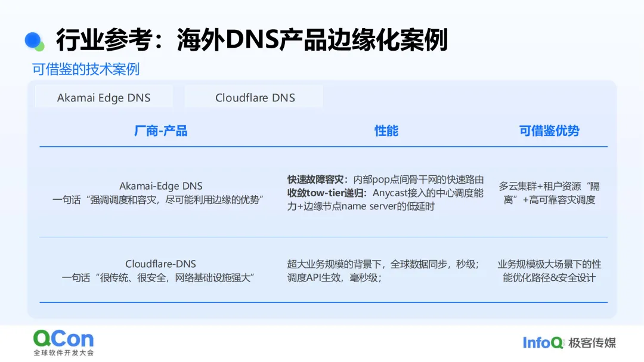
Task: Click the QCon logo
Action: pos(64,343)
